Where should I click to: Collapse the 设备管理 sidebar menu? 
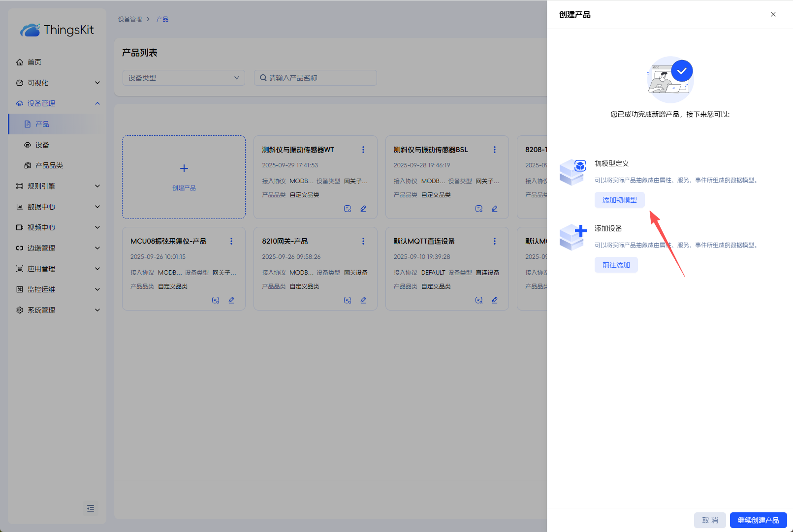(x=58, y=103)
